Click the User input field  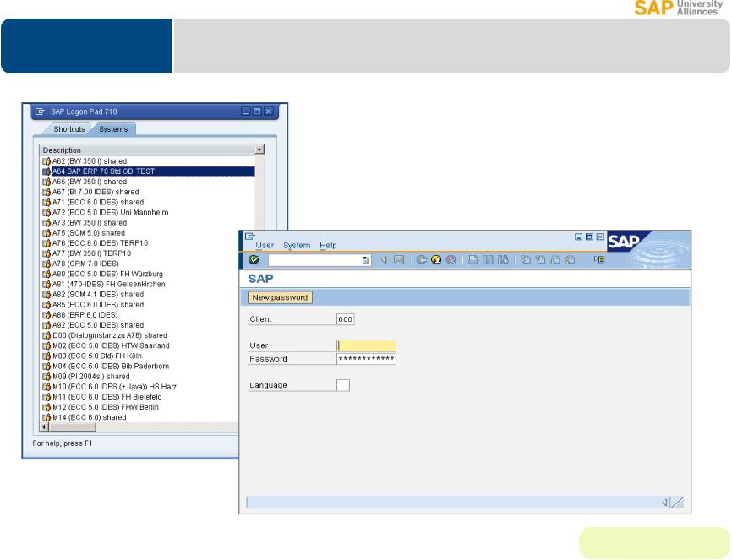point(367,345)
